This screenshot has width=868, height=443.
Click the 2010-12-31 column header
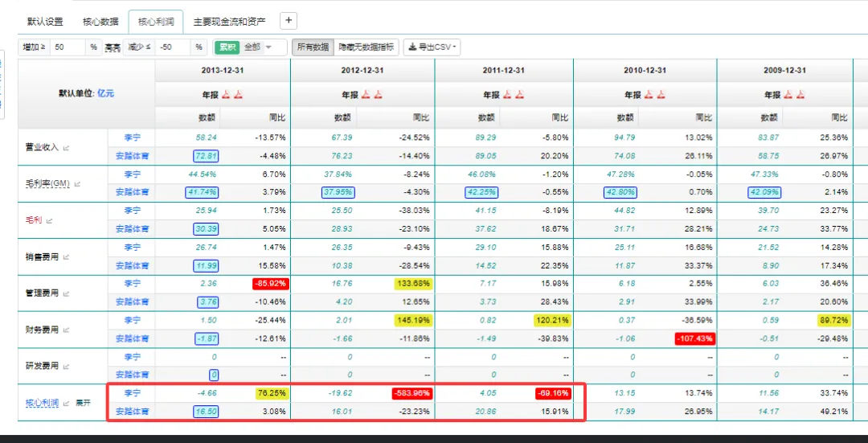pyautogui.click(x=645, y=70)
